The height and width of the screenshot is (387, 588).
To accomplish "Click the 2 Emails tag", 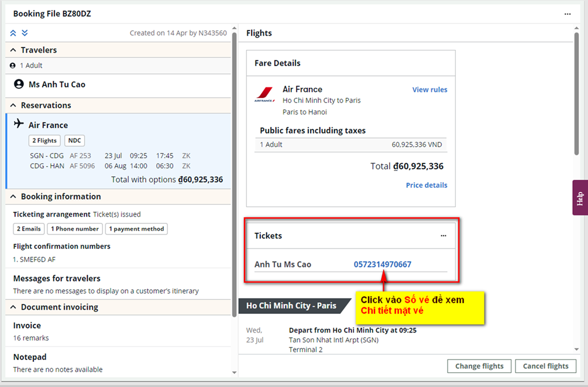I will click(x=29, y=228).
